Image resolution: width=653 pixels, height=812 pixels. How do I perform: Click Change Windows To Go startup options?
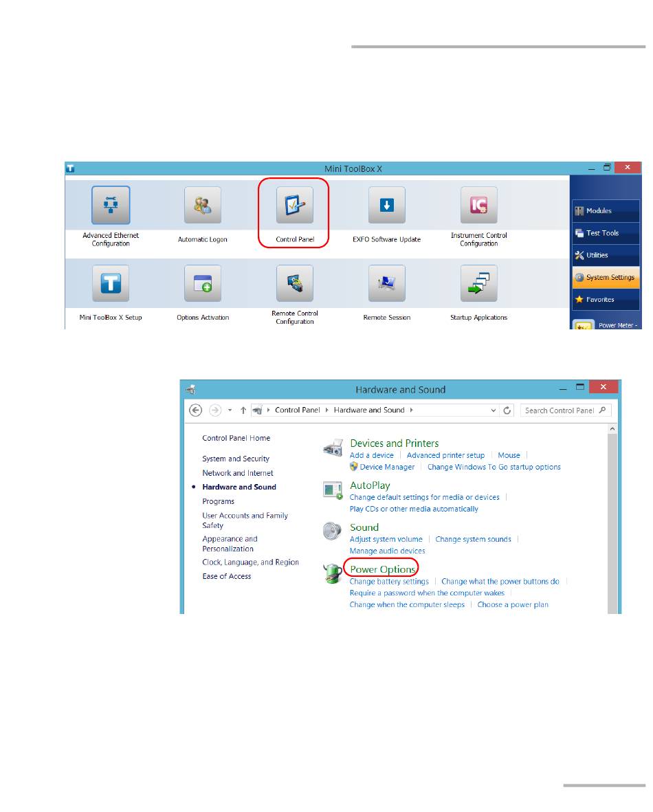[494, 467]
